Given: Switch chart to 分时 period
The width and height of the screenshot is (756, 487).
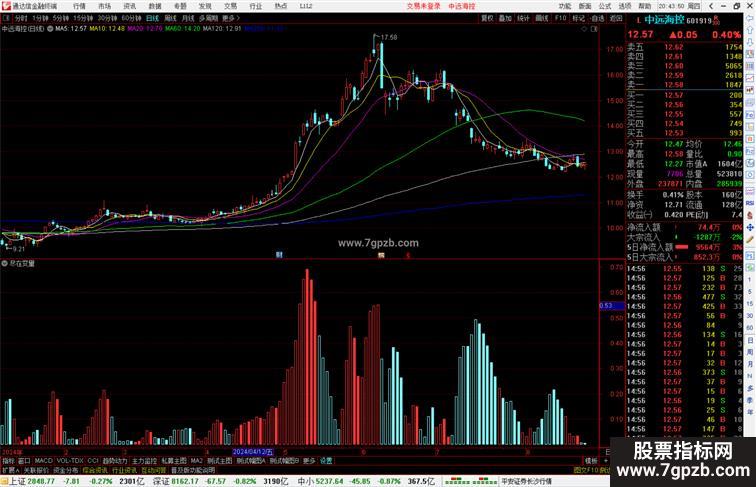Looking at the screenshot, I should (21, 18).
